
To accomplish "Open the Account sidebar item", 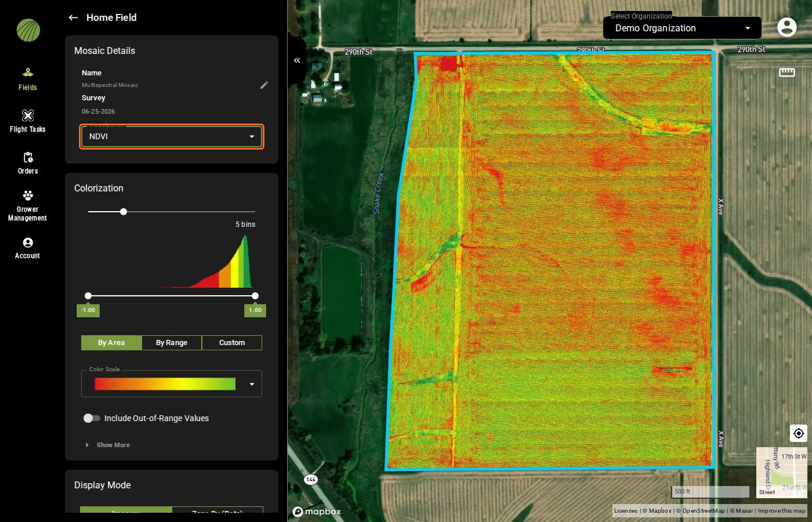I will click(x=27, y=248).
